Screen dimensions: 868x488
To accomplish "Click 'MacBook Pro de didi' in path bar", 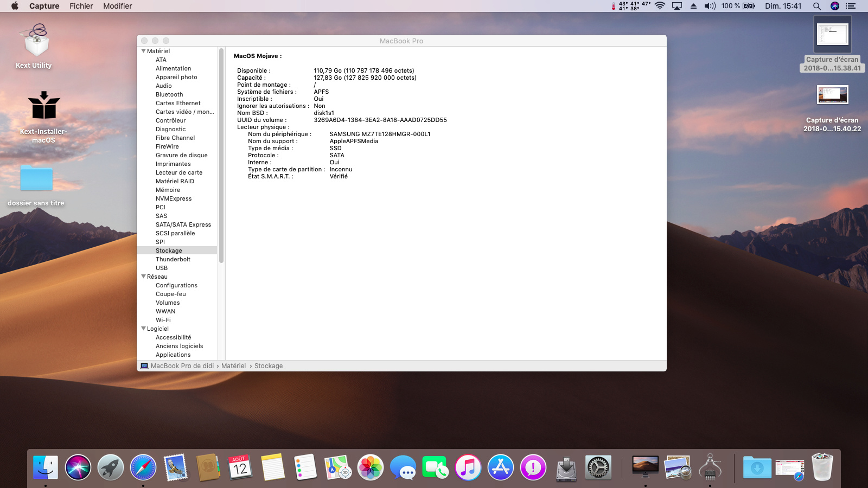I will pyautogui.click(x=182, y=366).
